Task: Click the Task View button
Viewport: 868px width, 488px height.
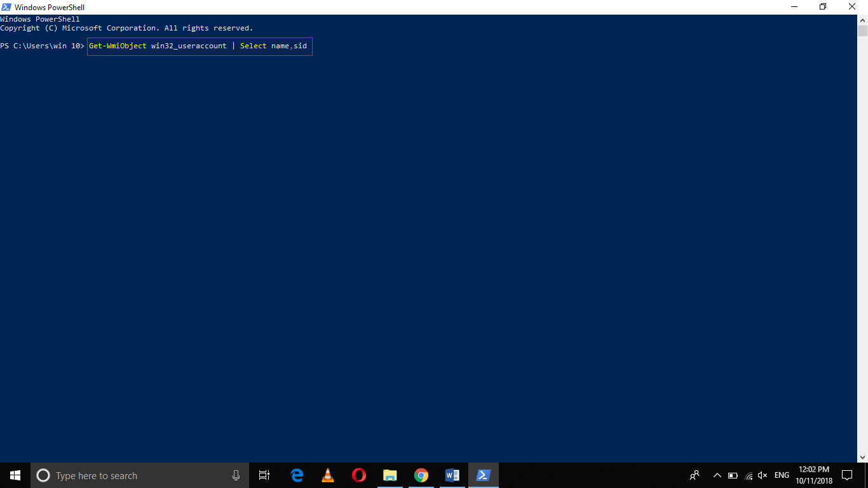Action: click(x=264, y=475)
